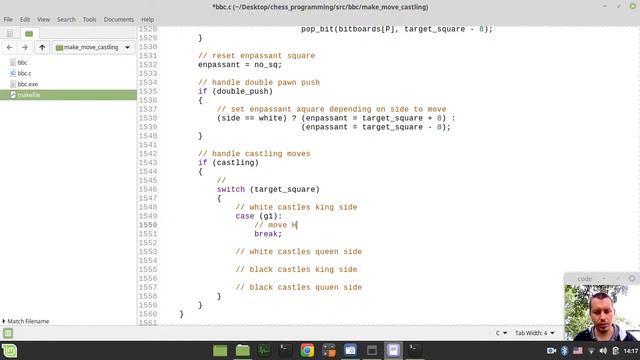Switch to the File Browser side panel tab
This screenshot has height=360, width=640.
click(x=29, y=33)
